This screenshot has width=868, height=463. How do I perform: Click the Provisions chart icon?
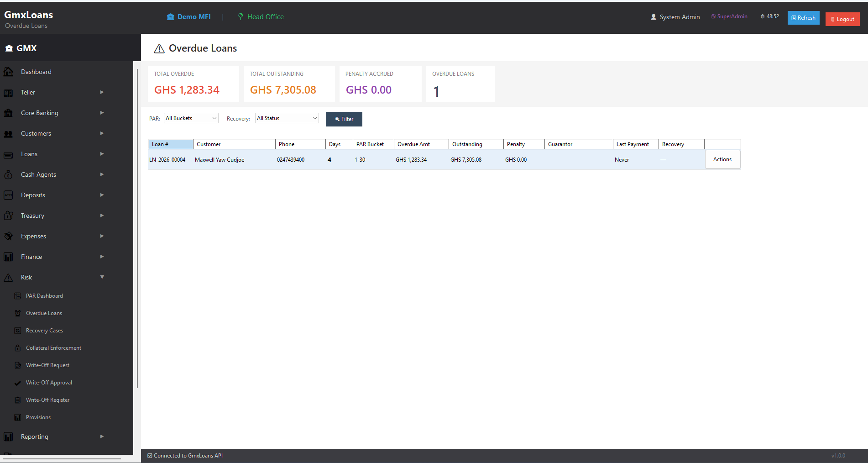18,417
